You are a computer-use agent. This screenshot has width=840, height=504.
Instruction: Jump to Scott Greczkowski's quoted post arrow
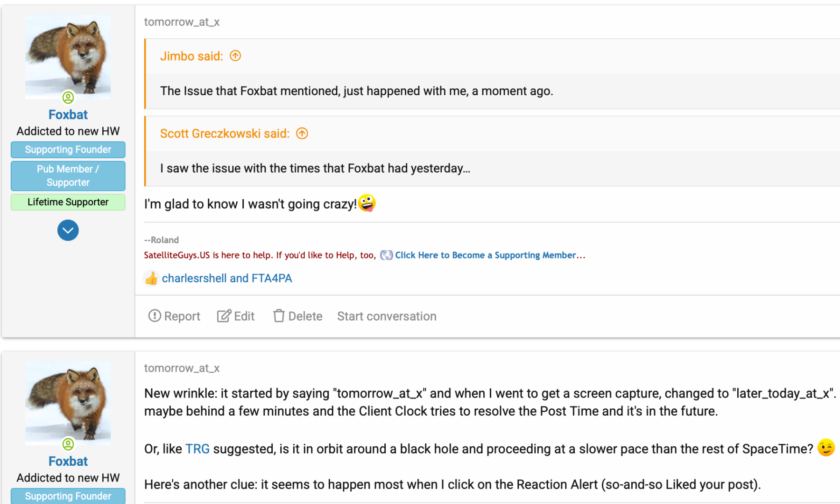302,133
